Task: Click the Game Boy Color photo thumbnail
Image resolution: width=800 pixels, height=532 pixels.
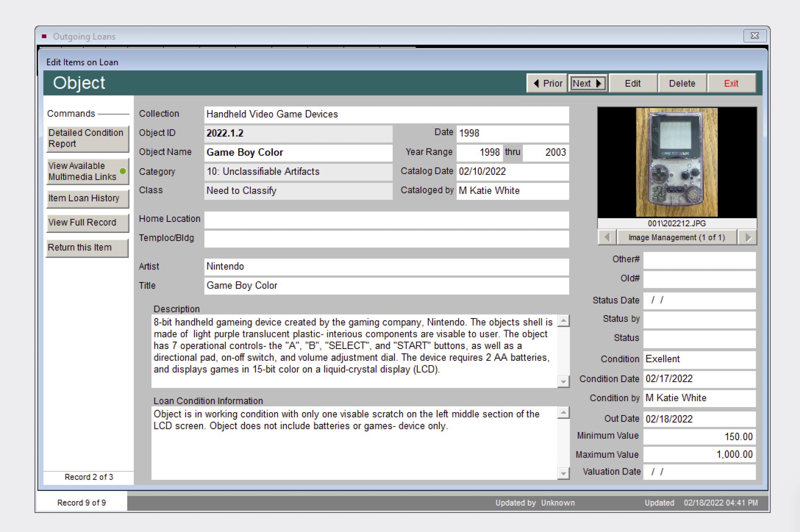Action: coord(676,162)
